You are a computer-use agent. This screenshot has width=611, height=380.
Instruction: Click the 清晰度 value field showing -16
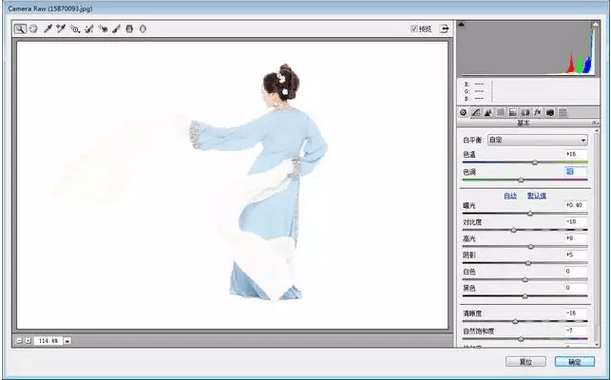pyautogui.click(x=576, y=313)
